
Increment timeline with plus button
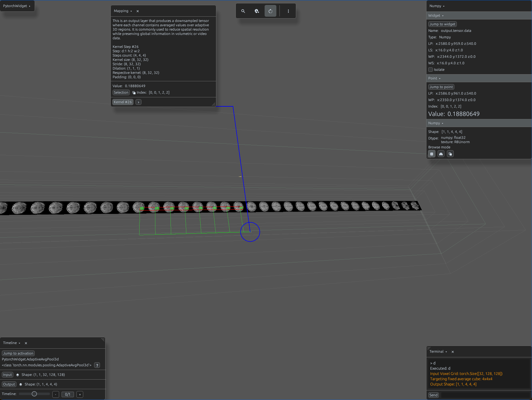tap(80, 394)
